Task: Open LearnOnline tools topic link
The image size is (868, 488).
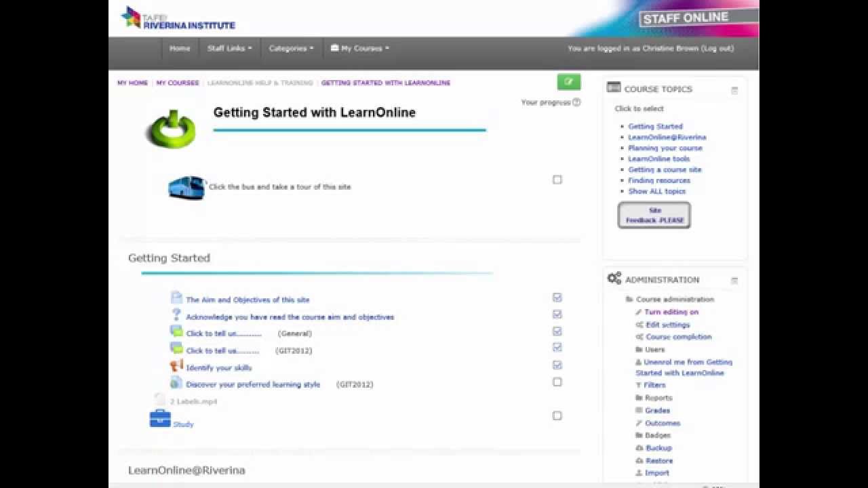Action: pyautogui.click(x=658, y=159)
